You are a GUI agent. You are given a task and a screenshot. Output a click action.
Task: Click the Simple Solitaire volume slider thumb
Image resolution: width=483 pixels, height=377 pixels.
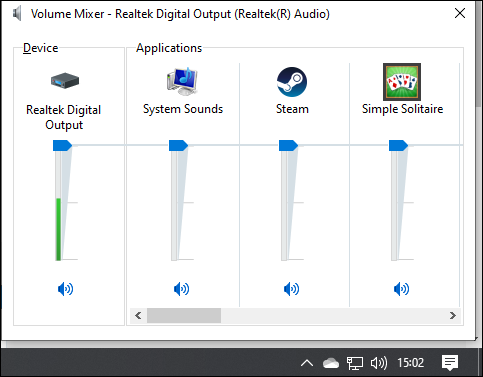pyautogui.click(x=398, y=146)
